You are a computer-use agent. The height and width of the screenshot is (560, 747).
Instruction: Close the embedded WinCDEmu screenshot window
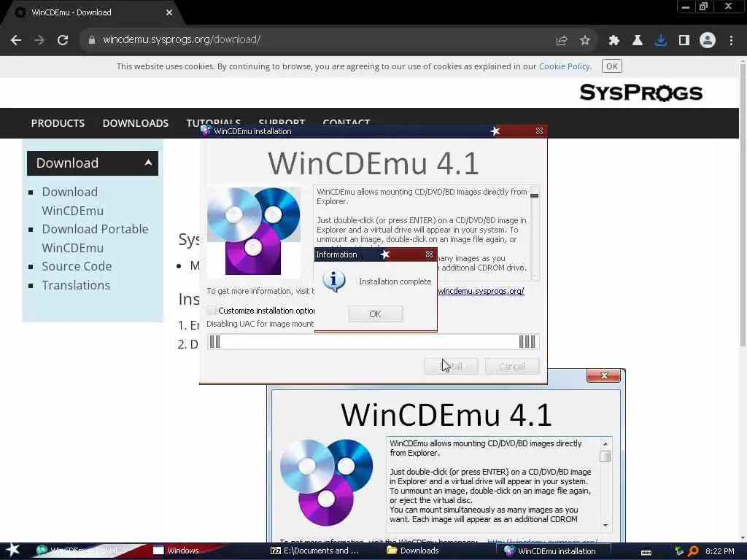pos(604,376)
